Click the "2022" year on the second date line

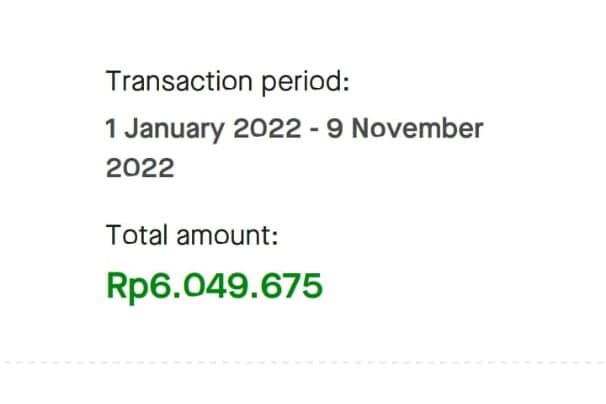[140, 168]
